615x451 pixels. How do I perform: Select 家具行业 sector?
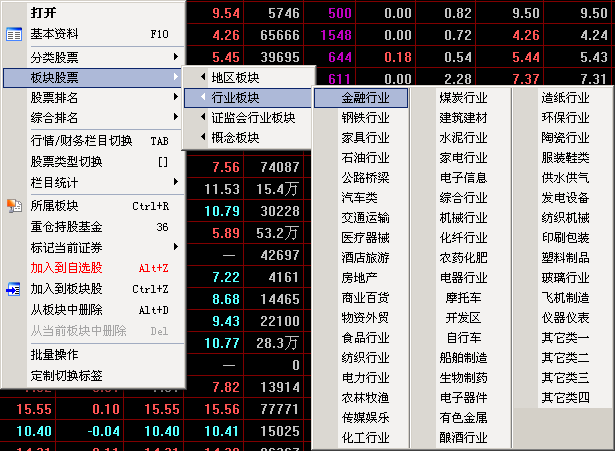point(365,138)
